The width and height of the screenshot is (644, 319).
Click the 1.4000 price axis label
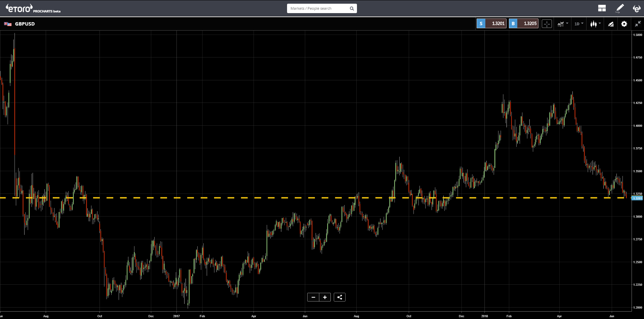[x=638, y=126]
